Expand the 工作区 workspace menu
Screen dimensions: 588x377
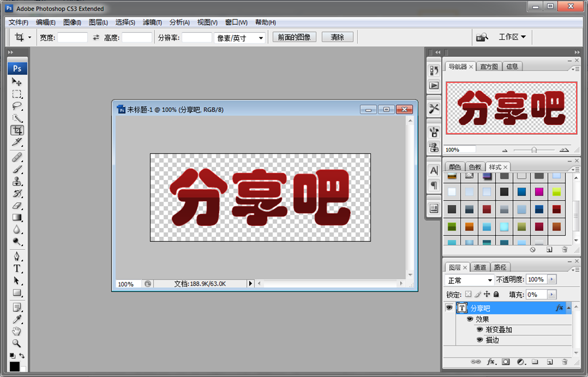pyautogui.click(x=512, y=37)
